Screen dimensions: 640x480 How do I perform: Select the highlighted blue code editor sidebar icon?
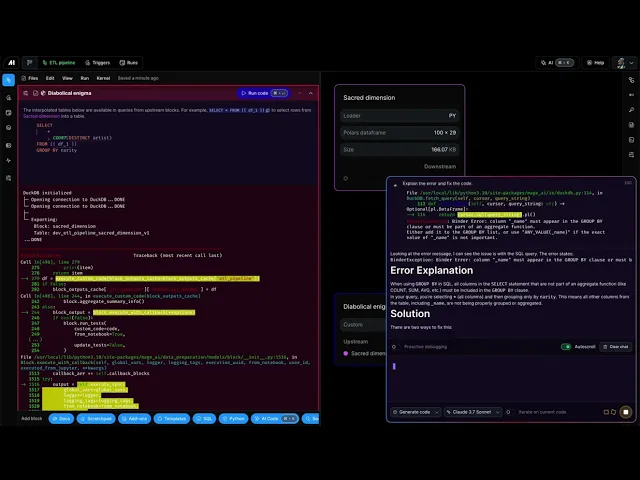[x=9, y=80]
